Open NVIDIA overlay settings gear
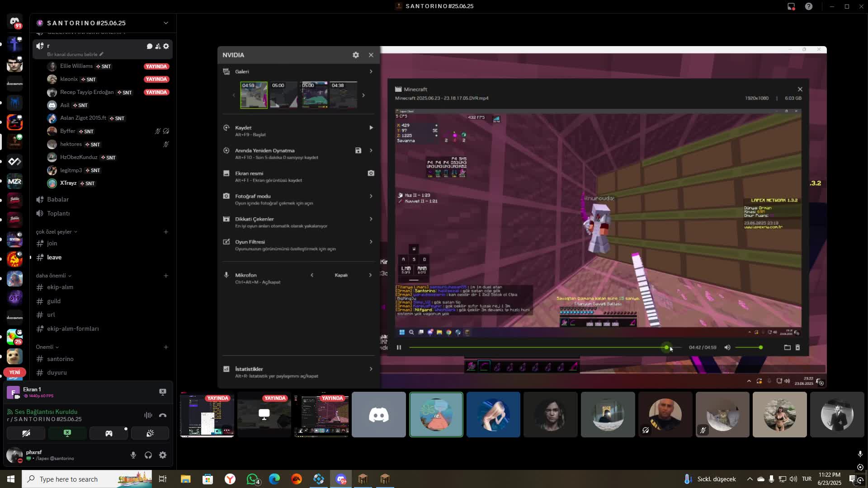 click(x=356, y=55)
